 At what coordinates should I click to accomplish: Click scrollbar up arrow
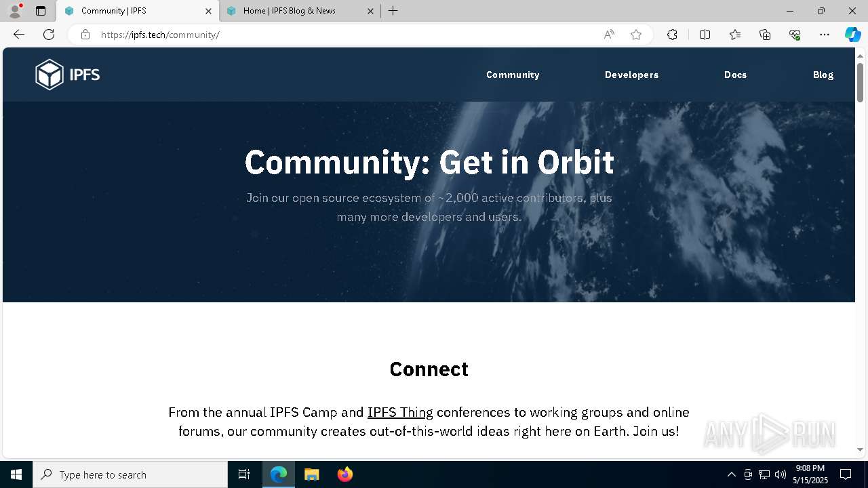860,56
